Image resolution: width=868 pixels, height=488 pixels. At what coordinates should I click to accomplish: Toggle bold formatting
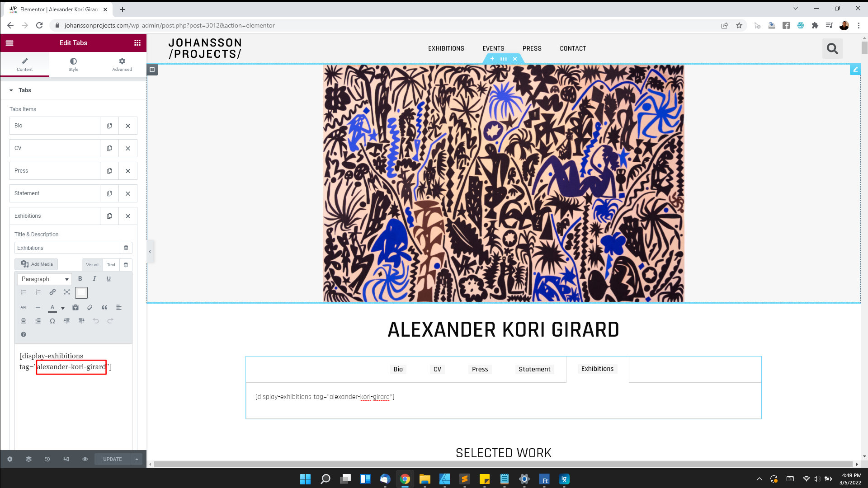pos(80,279)
